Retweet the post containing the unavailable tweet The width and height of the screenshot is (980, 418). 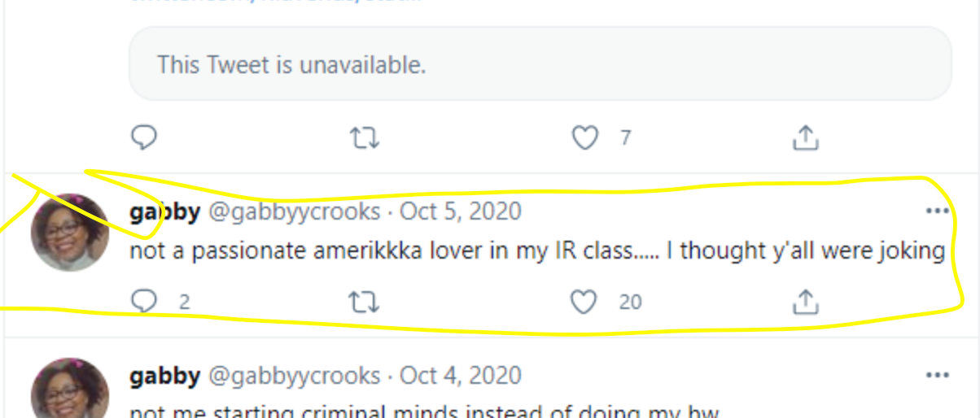(x=364, y=138)
